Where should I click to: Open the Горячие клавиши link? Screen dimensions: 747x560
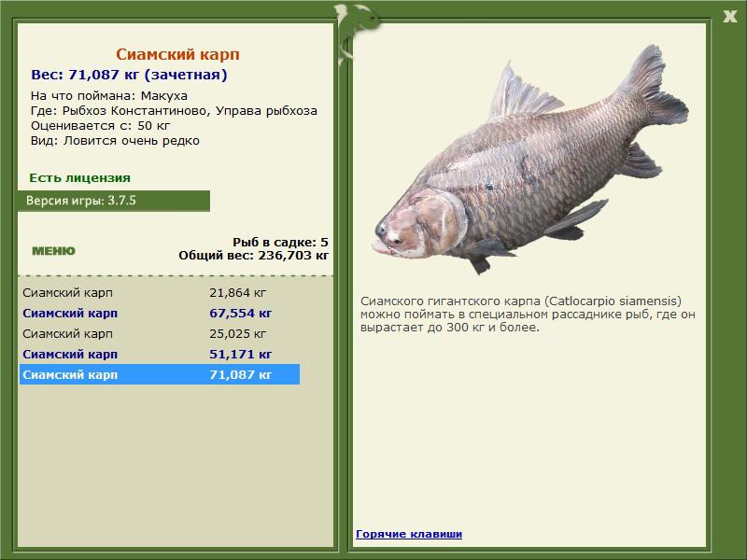[409, 534]
